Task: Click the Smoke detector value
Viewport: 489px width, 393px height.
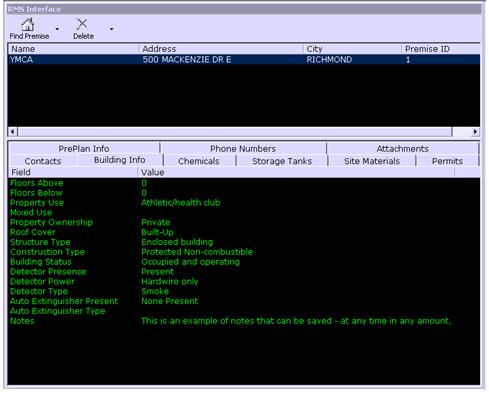Action: coord(155,291)
